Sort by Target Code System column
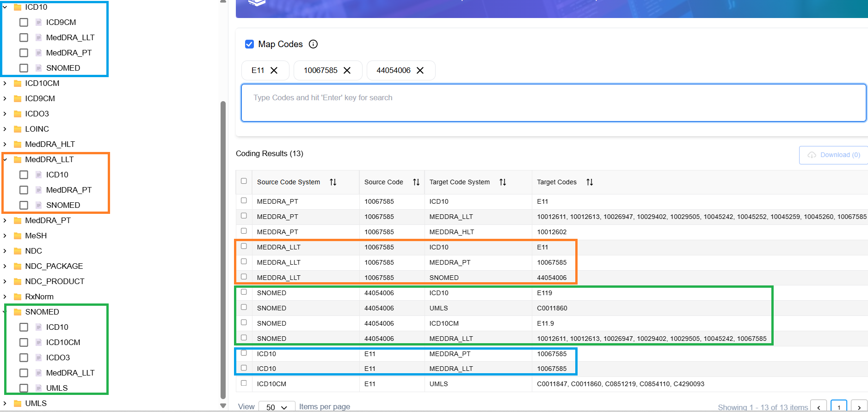The height and width of the screenshot is (412, 868). click(503, 182)
